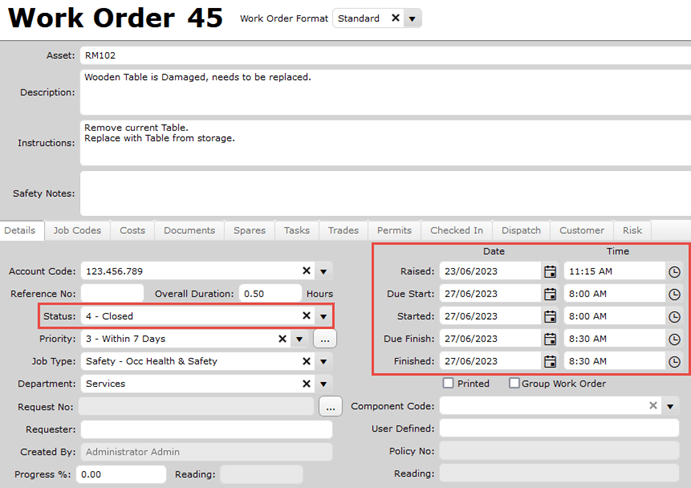
Task: Expand the Work Order Format dropdown
Action: 412,19
